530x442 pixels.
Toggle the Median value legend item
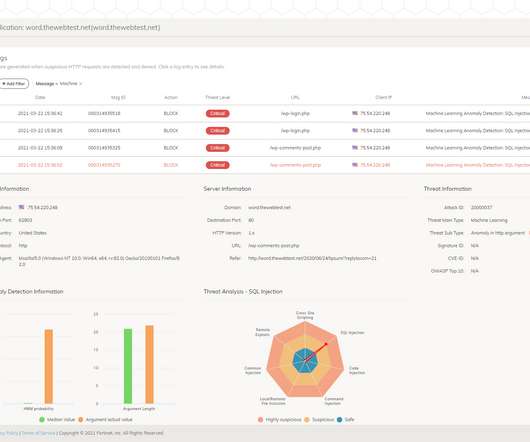click(x=57, y=420)
